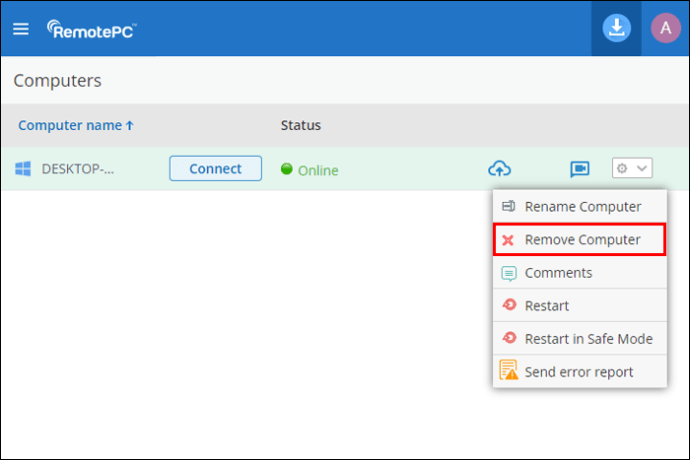The height and width of the screenshot is (460, 690).
Task: Open the hamburger menu
Action: tap(21, 28)
